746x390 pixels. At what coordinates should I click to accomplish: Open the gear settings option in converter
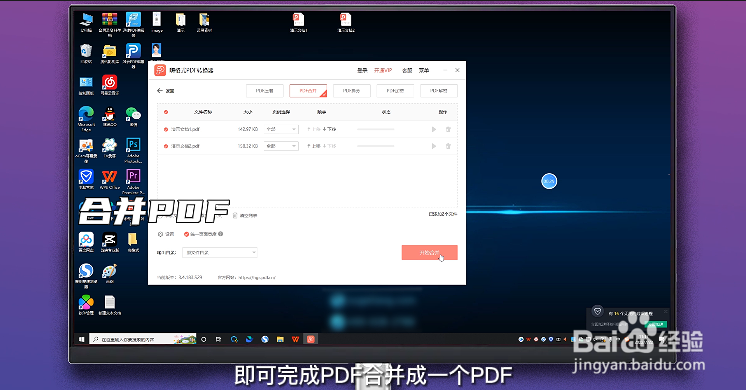click(160, 234)
